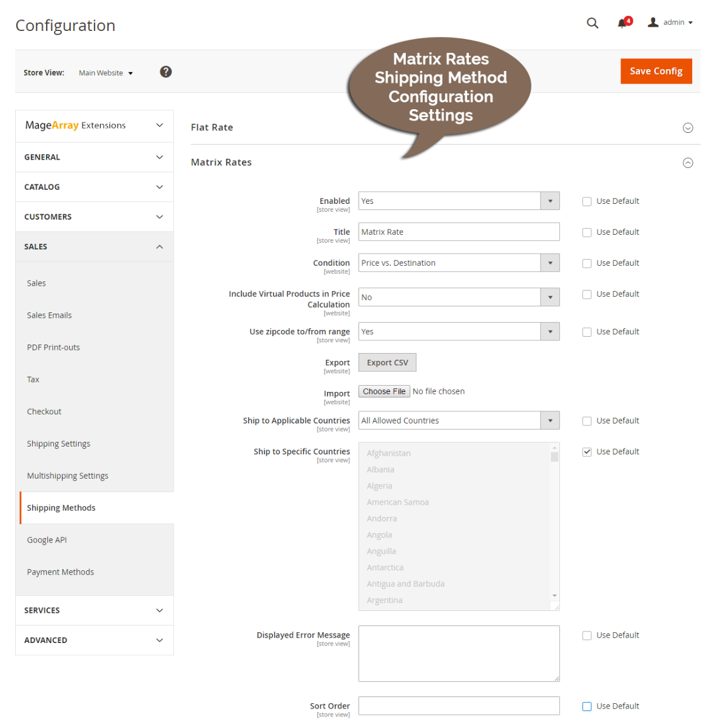Select Albania in the countries list
The width and height of the screenshot is (717, 728).
point(380,469)
